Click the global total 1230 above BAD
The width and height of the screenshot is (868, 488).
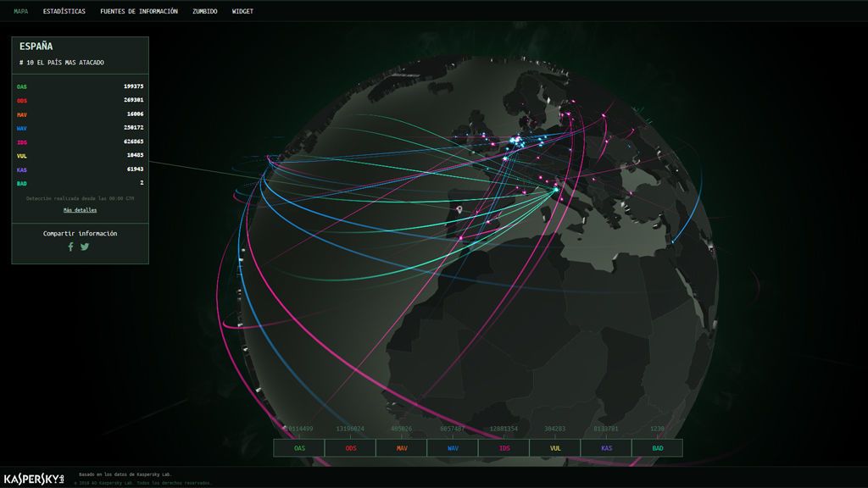pyautogui.click(x=658, y=429)
